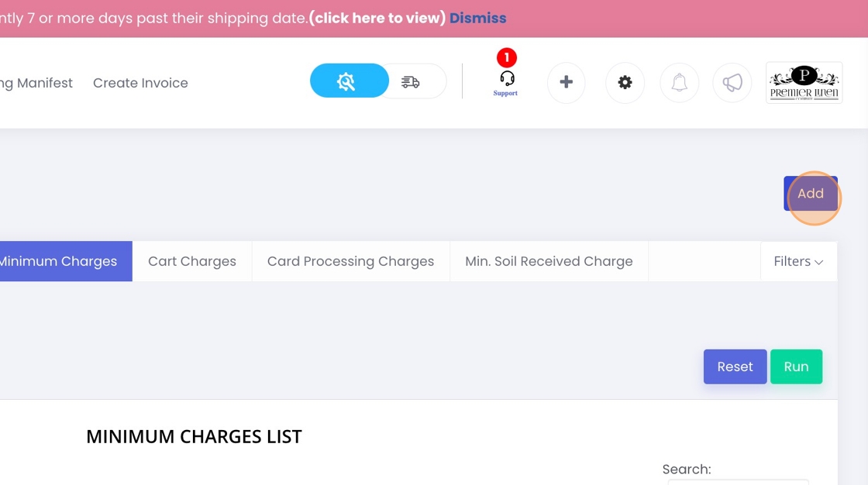Dismiss the overdue shipping banner
The height and width of the screenshot is (485, 868).
pyautogui.click(x=477, y=18)
